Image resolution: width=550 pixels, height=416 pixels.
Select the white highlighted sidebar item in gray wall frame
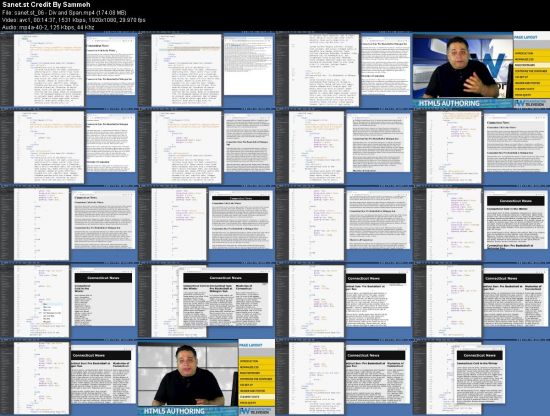click(257, 397)
